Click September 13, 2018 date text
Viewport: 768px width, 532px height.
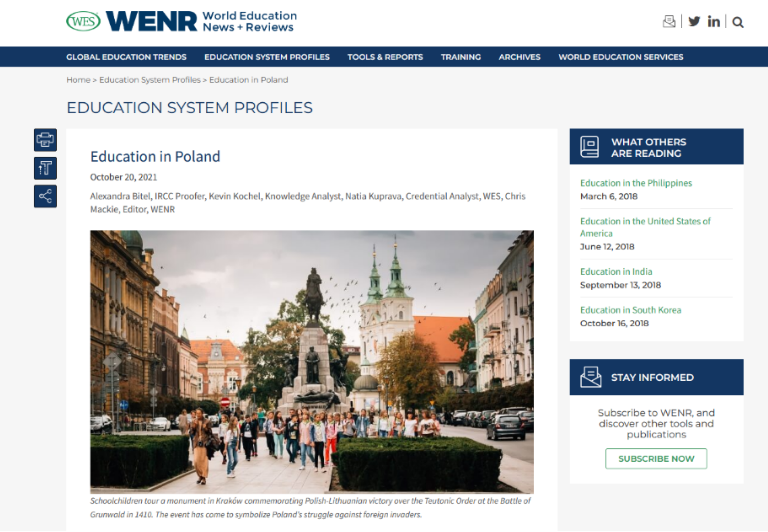(x=620, y=285)
